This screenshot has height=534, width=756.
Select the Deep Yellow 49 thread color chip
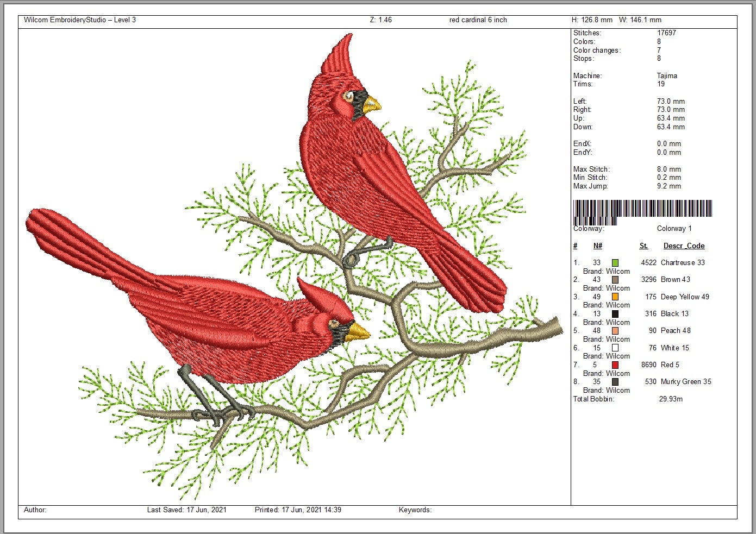[615, 297]
